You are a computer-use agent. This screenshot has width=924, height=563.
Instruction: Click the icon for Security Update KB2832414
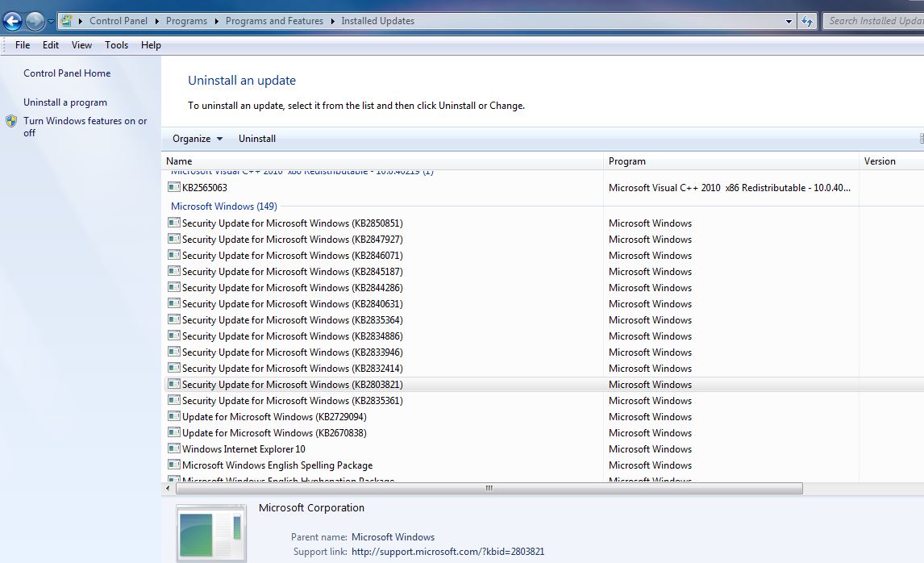174,368
